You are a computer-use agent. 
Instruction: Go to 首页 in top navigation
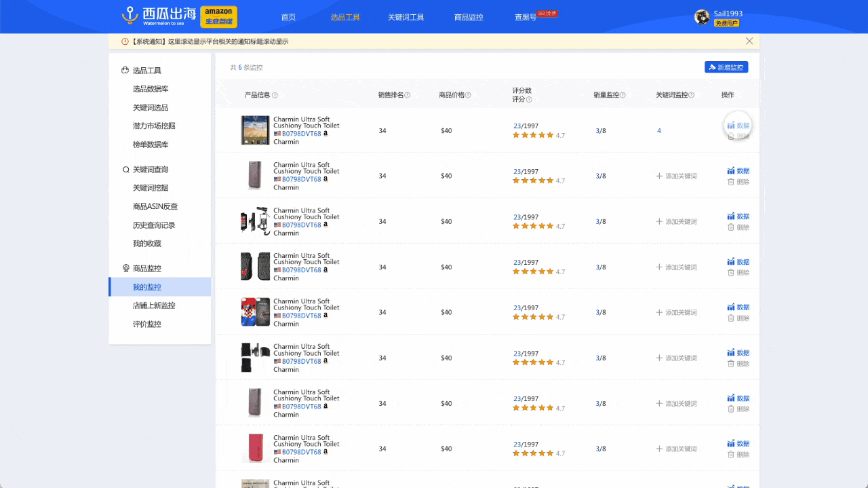click(x=288, y=18)
